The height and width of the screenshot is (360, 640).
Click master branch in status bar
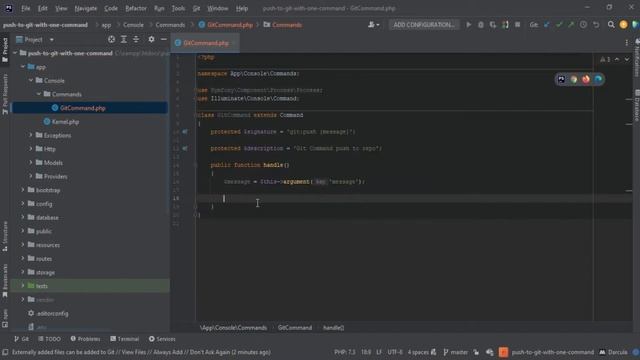[x=456, y=352]
